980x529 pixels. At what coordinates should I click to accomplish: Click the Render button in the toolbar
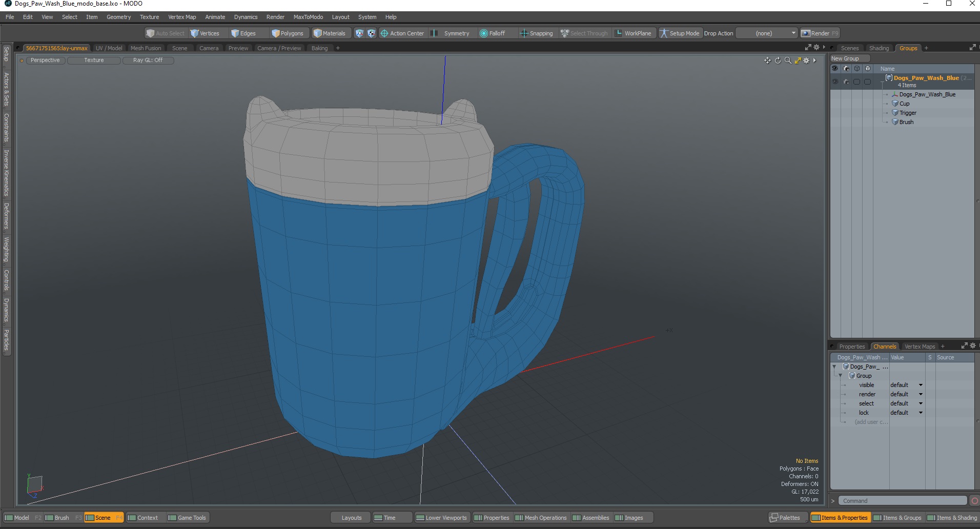[820, 33]
